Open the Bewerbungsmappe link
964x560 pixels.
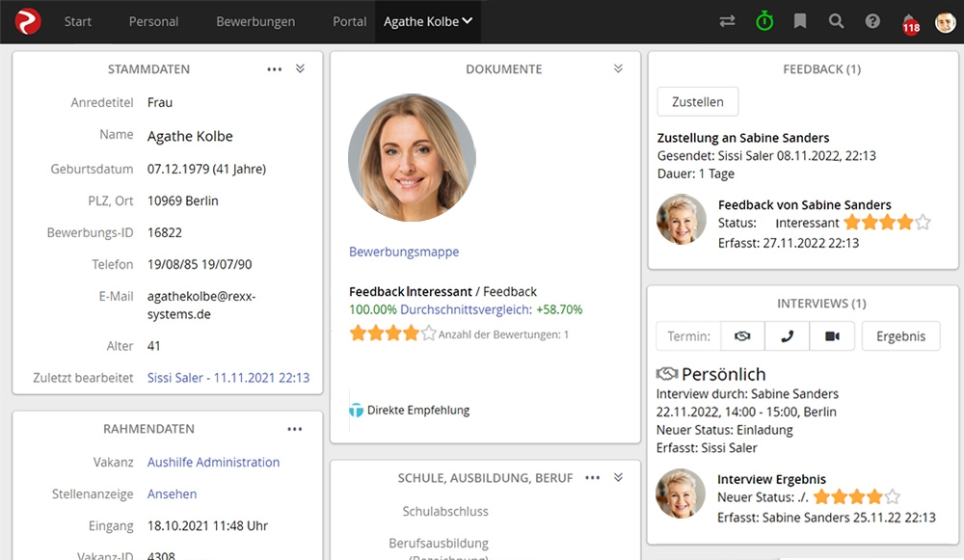pos(404,252)
